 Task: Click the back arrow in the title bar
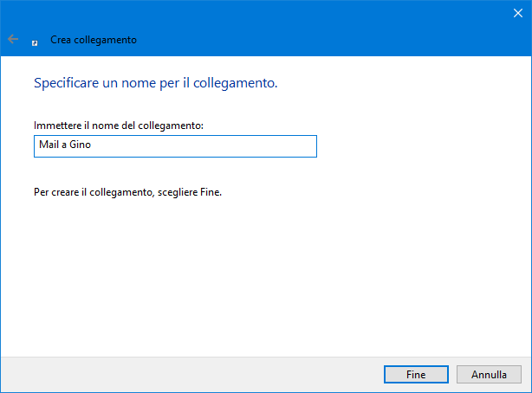click(13, 40)
